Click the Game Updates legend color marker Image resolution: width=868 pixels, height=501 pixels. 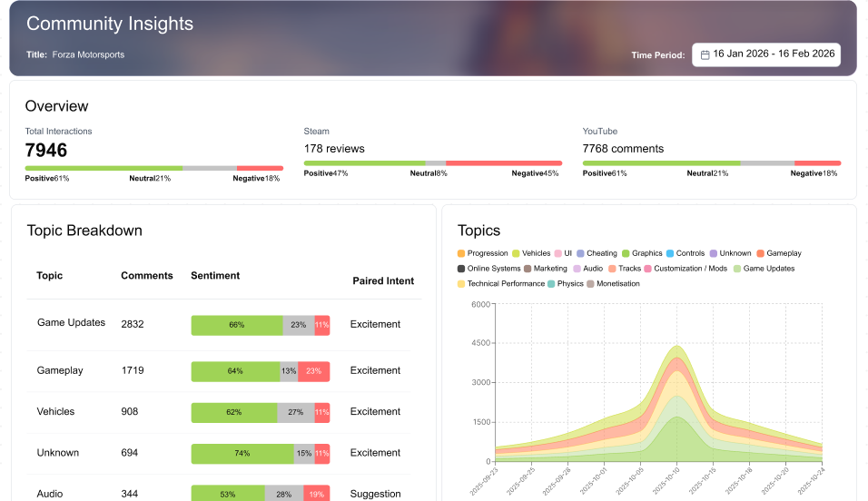pyautogui.click(x=736, y=269)
